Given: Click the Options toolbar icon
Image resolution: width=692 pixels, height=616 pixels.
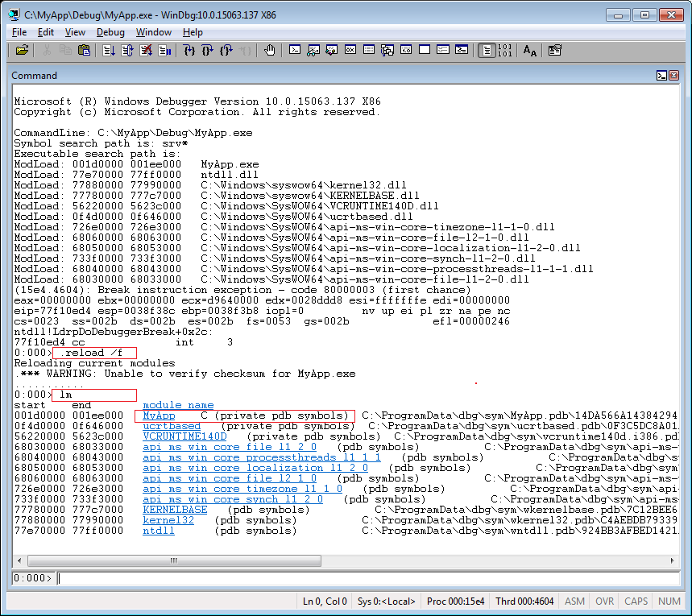Looking at the screenshot, I should pos(555,50).
